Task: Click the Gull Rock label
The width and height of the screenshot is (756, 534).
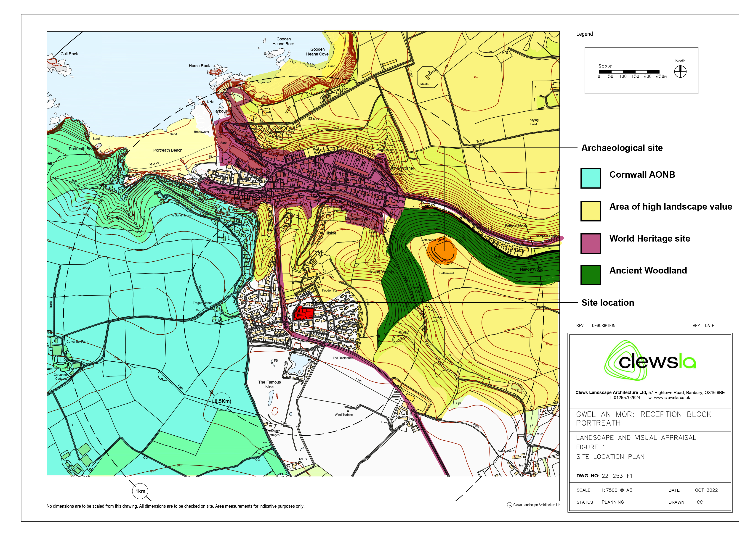Action: click(69, 54)
